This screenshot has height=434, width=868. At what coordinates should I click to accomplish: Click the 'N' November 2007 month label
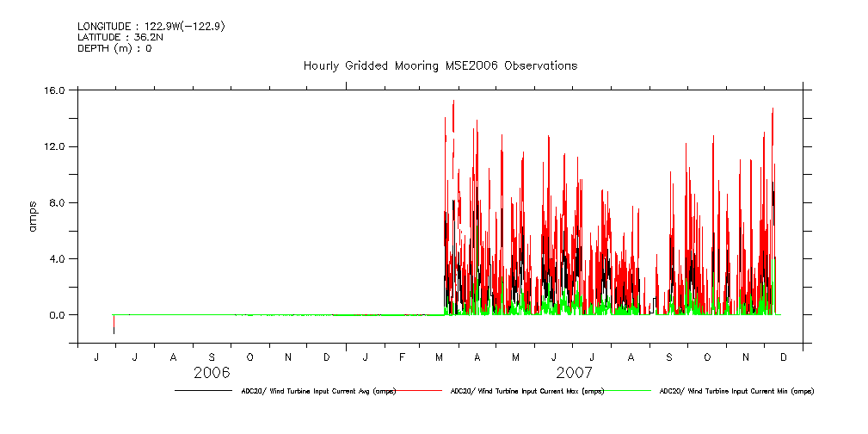tap(746, 357)
